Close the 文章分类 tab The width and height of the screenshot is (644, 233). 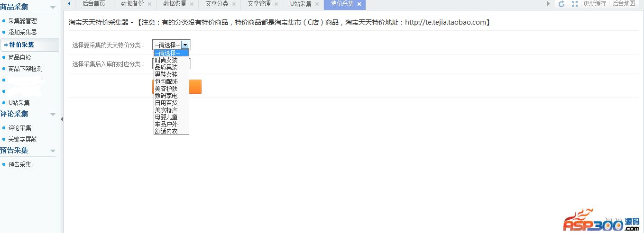pos(234,4)
